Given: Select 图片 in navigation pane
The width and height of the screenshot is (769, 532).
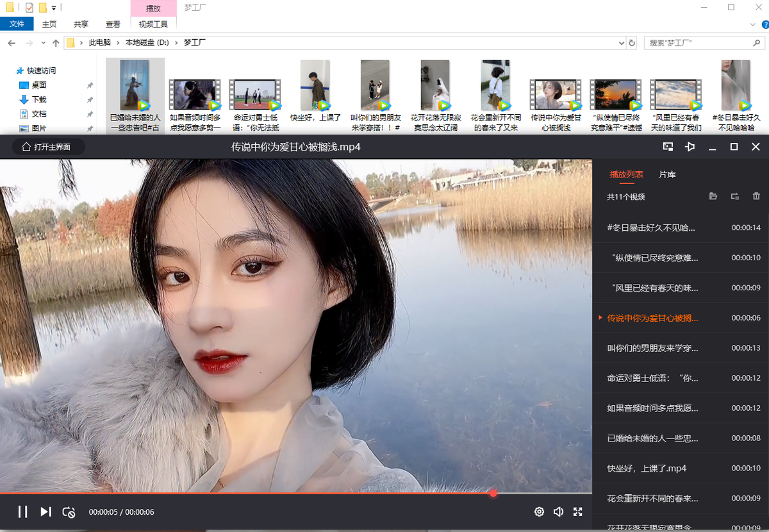Looking at the screenshot, I should [x=38, y=129].
